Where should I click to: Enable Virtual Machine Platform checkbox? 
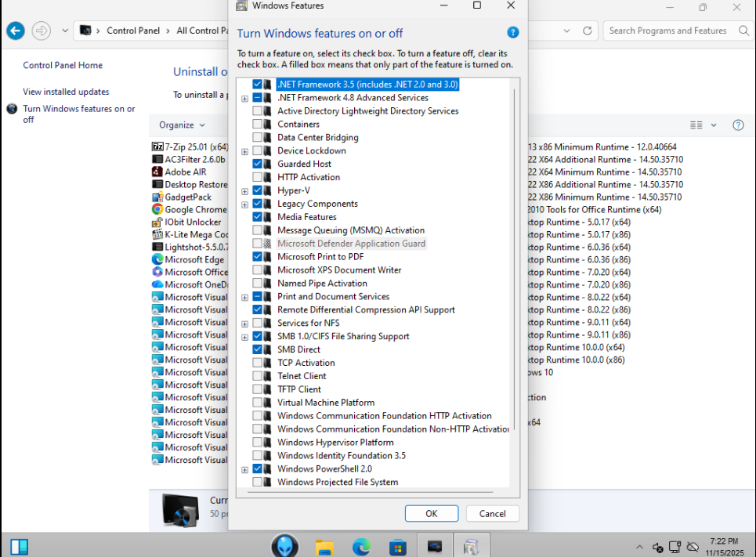click(x=257, y=402)
